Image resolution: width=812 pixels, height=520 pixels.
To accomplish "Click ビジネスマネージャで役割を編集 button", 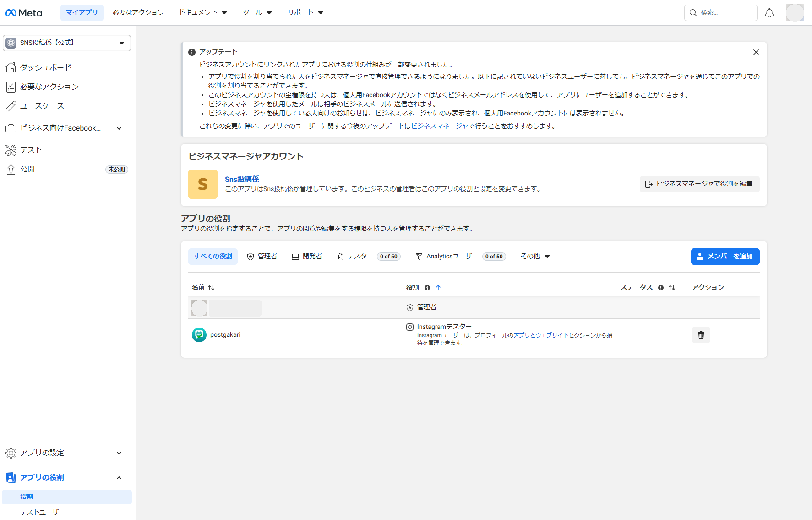I will coord(699,184).
